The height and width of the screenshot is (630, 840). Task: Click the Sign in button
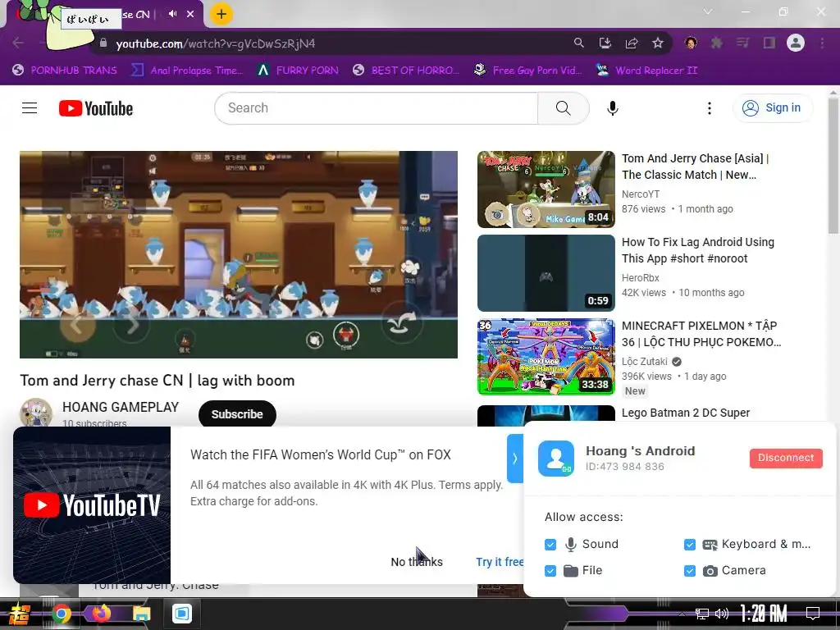[x=772, y=107]
